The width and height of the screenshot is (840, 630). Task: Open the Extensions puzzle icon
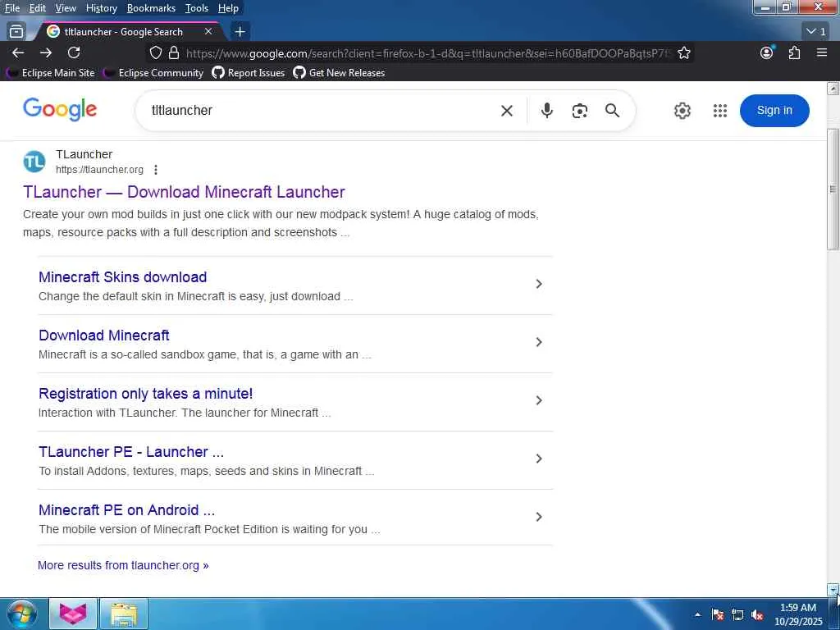pyautogui.click(x=794, y=52)
